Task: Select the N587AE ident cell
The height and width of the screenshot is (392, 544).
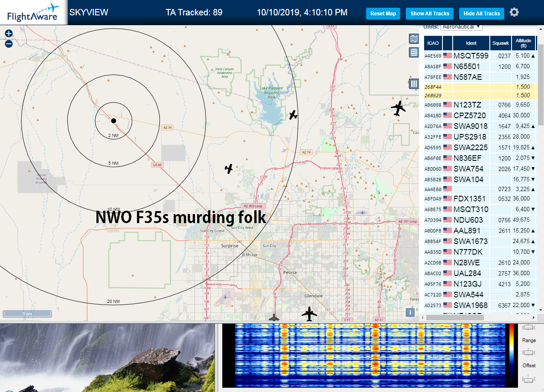Action: pos(471,77)
